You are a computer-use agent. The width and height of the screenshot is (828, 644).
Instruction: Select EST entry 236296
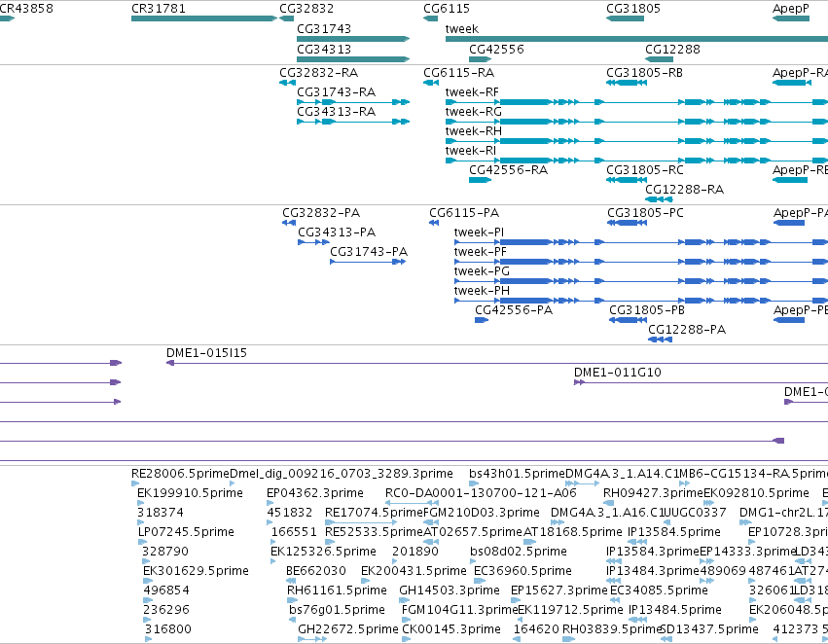pos(165,610)
